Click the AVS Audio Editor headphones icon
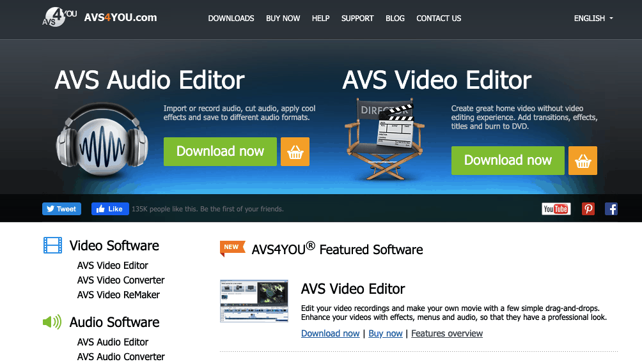642x364 pixels. click(102, 139)
